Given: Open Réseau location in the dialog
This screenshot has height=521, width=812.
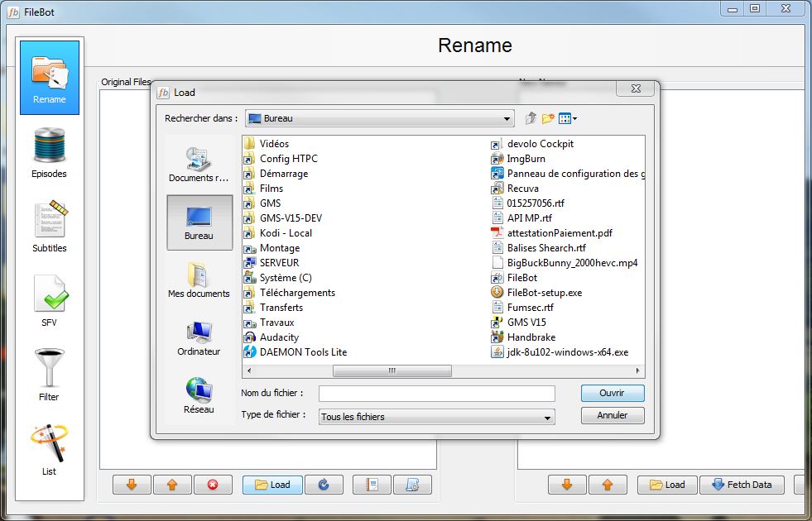Looking at the screenshot, I should tap(199, 396).
